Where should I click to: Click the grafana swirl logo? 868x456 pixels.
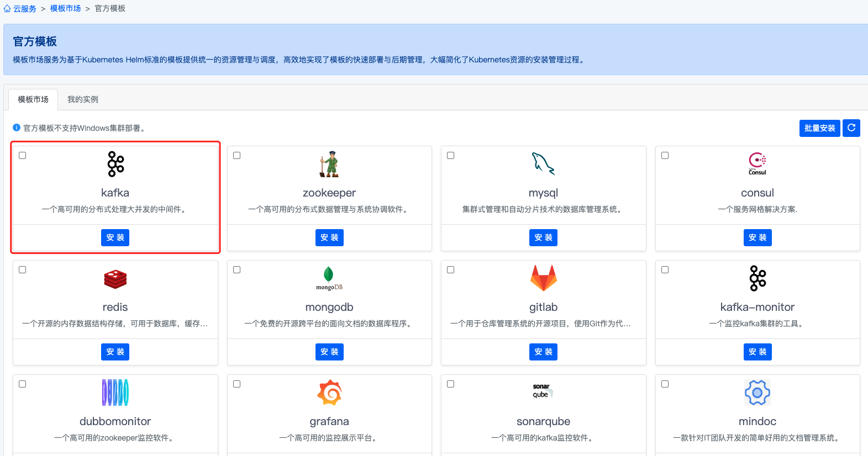click(x=329, y=393)
